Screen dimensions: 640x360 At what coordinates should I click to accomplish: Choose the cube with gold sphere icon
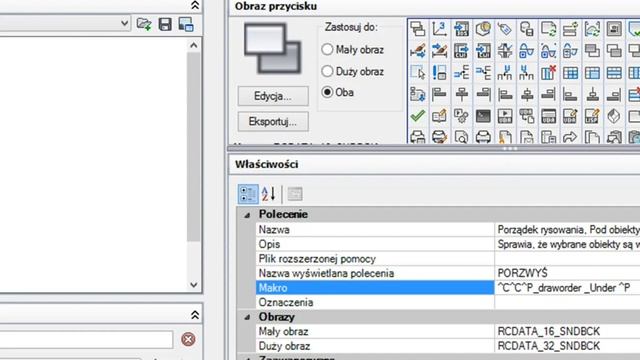(483, 29)
